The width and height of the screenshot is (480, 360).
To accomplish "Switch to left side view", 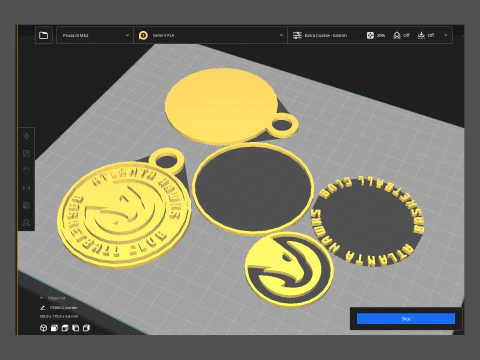I will click(76, 328).
